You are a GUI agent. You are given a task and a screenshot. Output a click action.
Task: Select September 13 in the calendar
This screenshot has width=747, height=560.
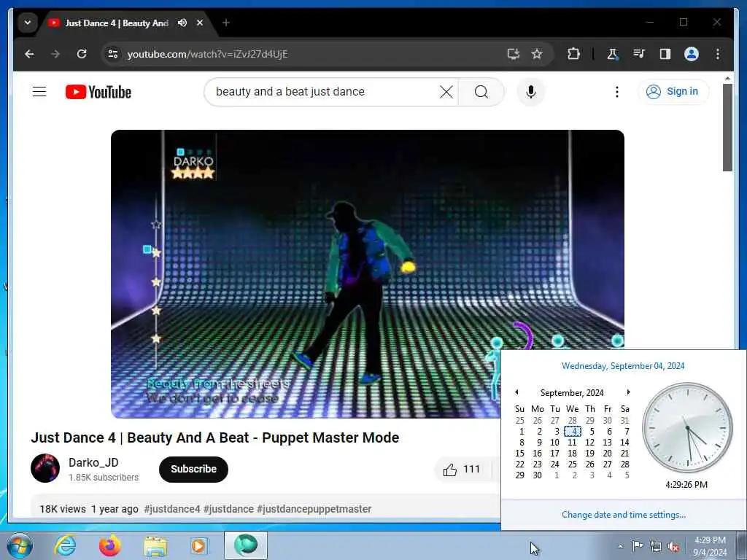tap(608, 443)
